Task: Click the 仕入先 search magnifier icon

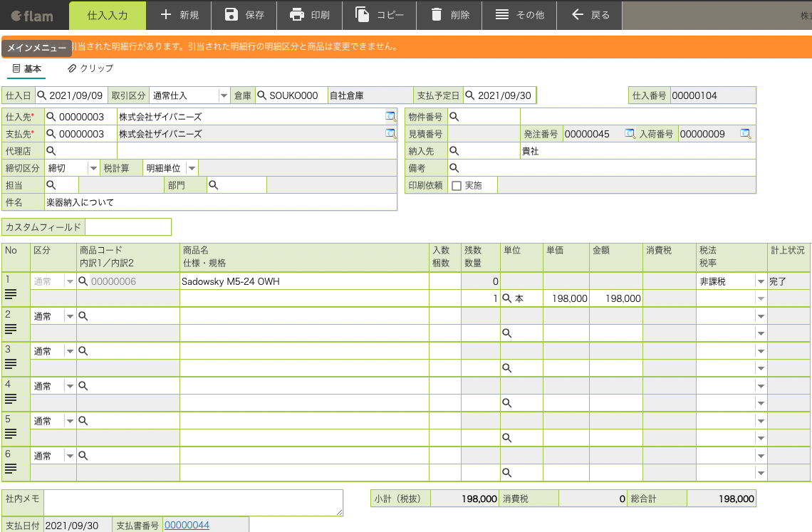Action: click(x=51, y=117)
